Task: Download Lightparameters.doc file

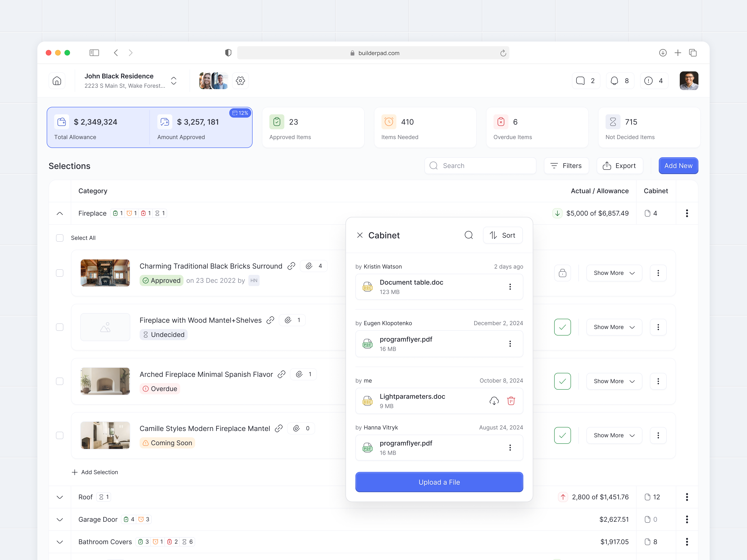Action: point(494,401)
